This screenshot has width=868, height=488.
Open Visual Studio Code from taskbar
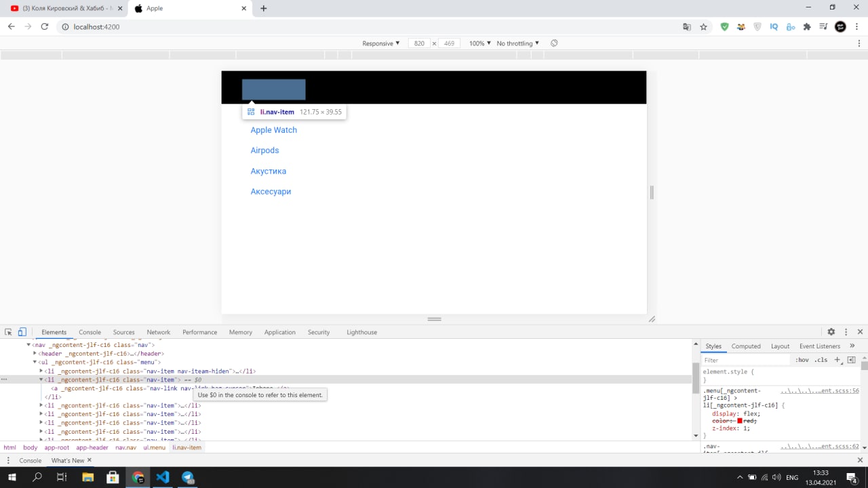tap(163, 477)
